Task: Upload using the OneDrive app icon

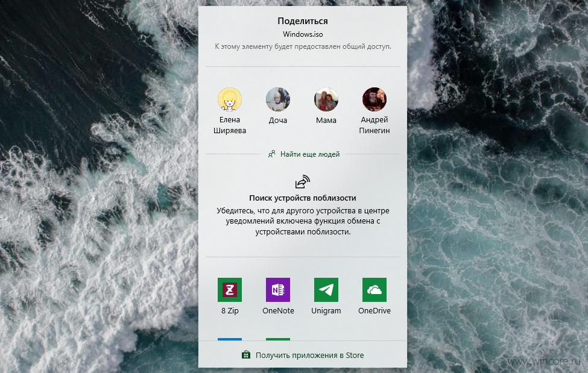Action: pos(375,290)
